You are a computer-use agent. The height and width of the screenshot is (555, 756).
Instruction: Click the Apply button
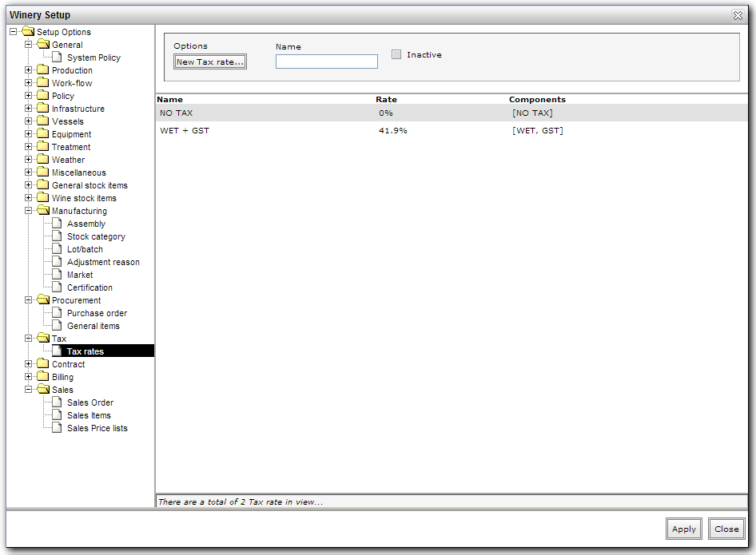pyautogui.click(x=684, y=529)
